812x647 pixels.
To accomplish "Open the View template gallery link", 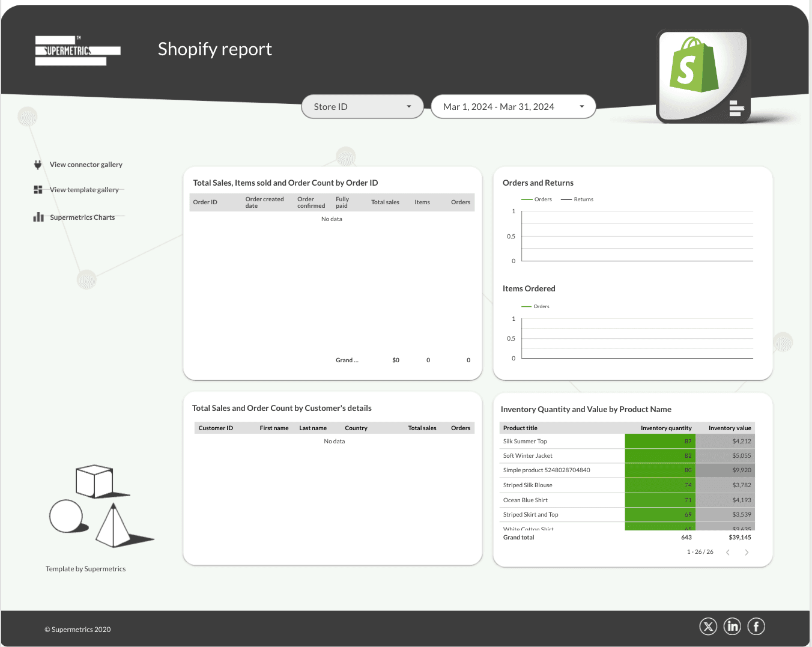I will click(84, 190).
